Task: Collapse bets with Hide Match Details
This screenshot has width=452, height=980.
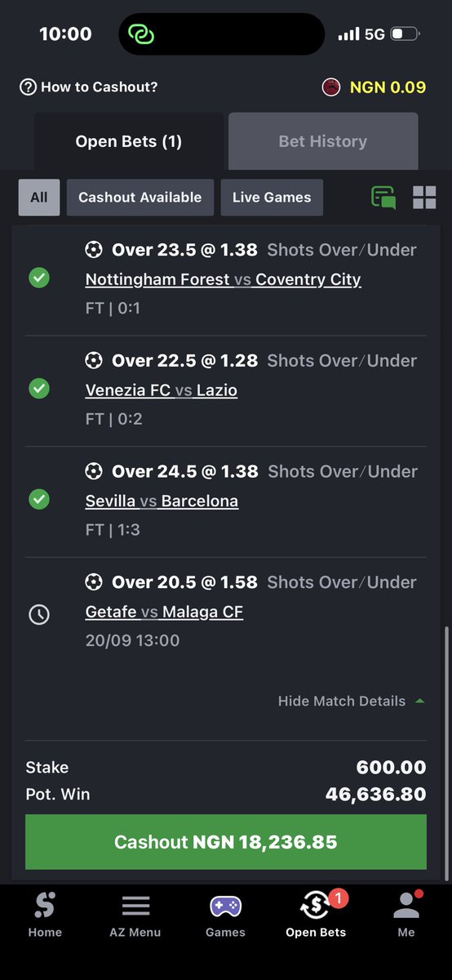Action: click(x=342, y=701)
